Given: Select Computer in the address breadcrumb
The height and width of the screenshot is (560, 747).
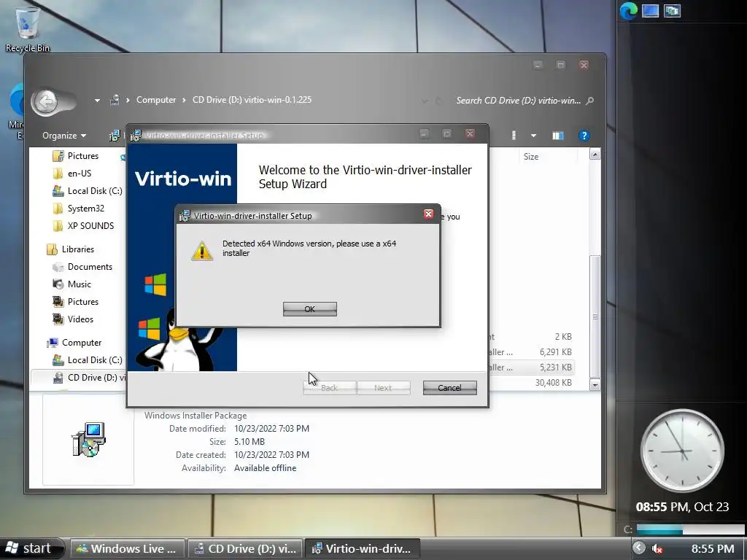Looking at the screenshot, I should pyautogui.click(x=156, y=100).
